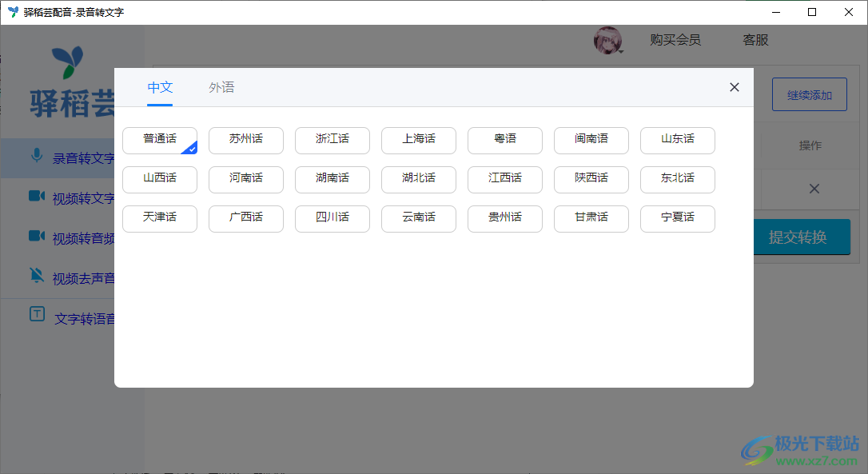Select the 闽南语 dialect option

[x=591, y=140]
